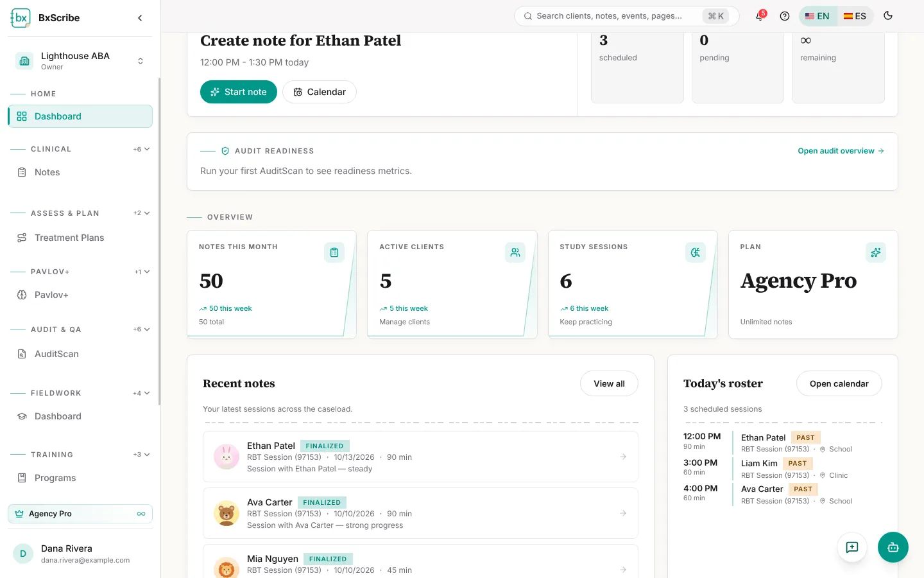Go to Home Dashboard in sidebar
The image size is (924, 578).
(x=80, y=116)
